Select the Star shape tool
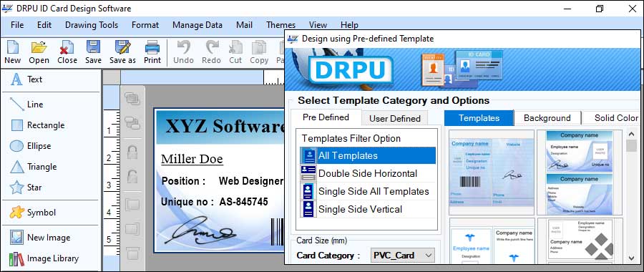Image resolution: width=644 pixels, height=272 pixels. tap(26, 188)
